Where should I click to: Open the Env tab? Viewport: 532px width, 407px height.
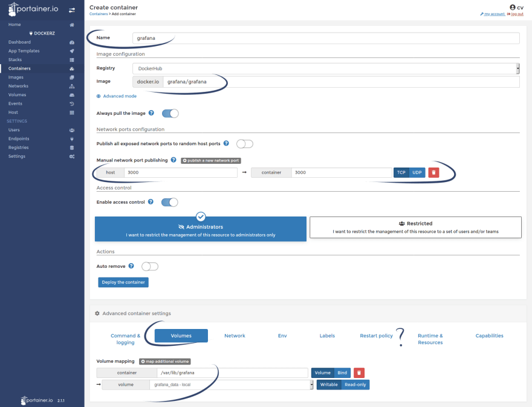282,336
